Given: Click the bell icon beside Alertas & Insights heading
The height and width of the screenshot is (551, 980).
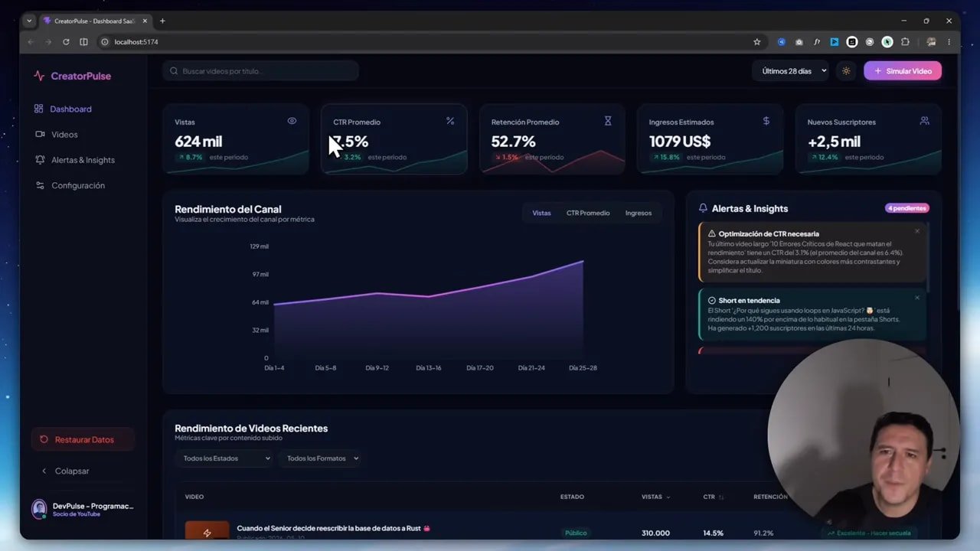Looking at the screenshot, I should click(x=703, y=208).
